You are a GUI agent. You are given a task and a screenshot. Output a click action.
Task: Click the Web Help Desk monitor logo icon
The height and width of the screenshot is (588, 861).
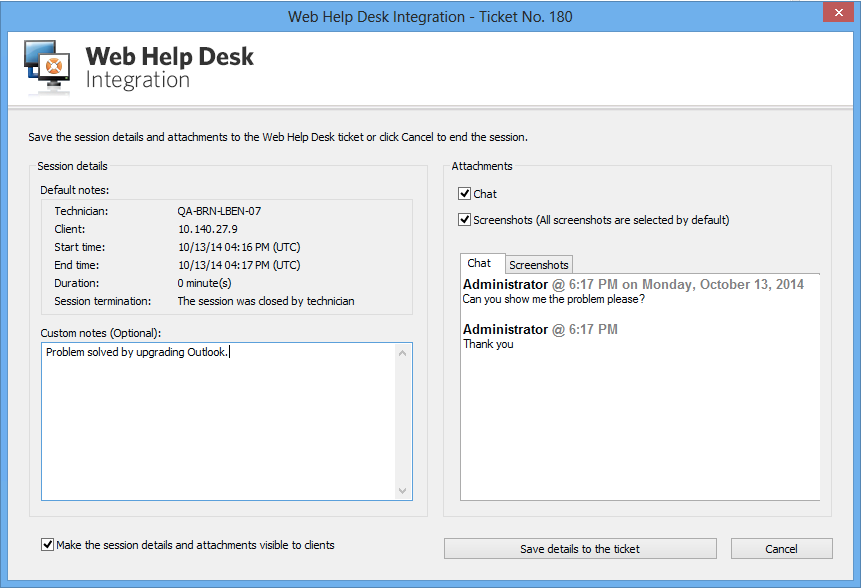tap(47, 67)
